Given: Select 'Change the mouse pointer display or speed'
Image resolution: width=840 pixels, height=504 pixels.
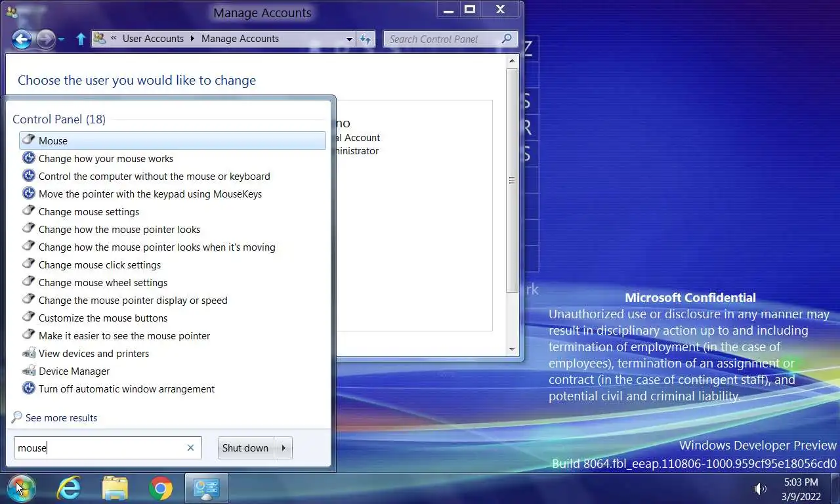Looking at the screenshot, I should [133, 300].
